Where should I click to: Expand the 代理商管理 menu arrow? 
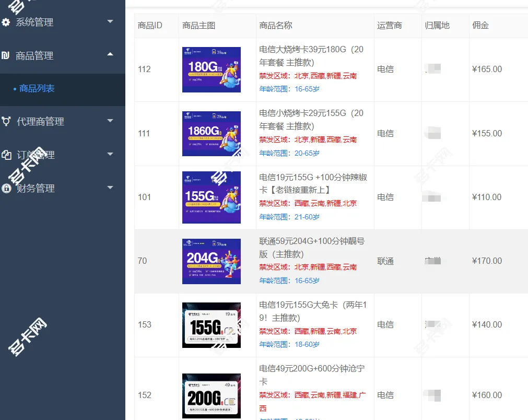(110, 120)
